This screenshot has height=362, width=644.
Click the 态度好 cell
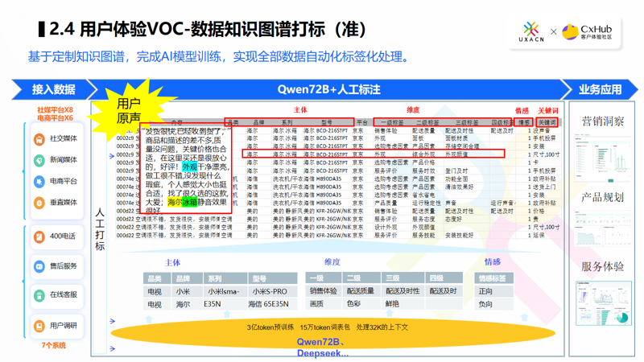[x=453, y=219]
